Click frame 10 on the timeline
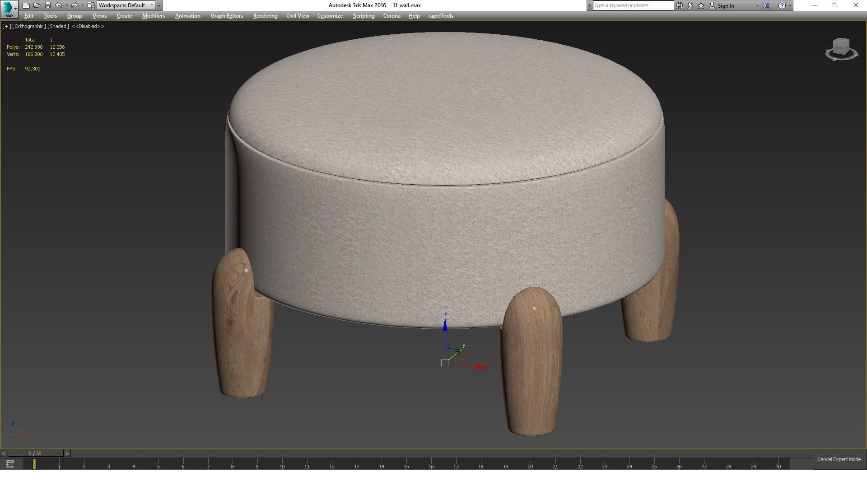This screenshot has height=504, width=867. [x=282, y=467]
